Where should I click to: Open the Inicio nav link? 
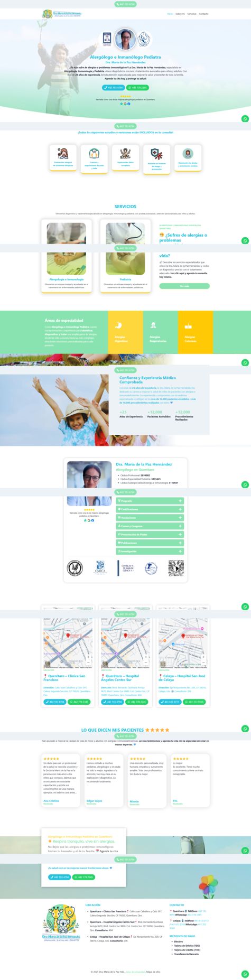click(x=170, y=14)
